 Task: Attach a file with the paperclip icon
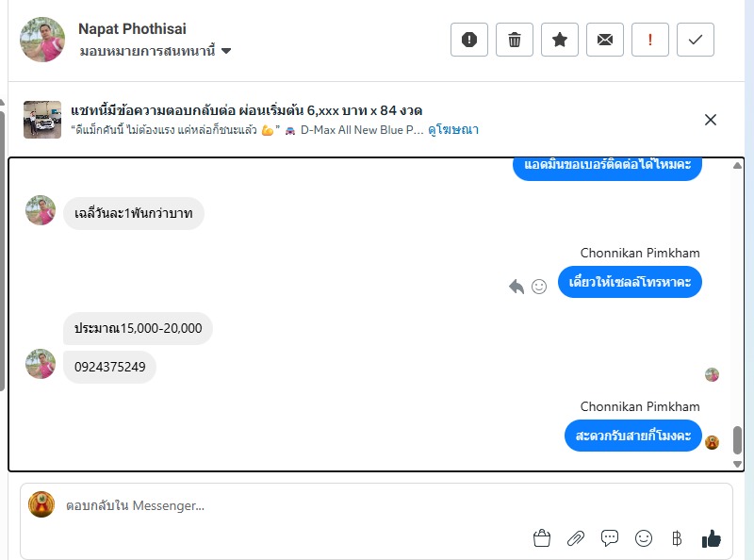tap(575, 538)
